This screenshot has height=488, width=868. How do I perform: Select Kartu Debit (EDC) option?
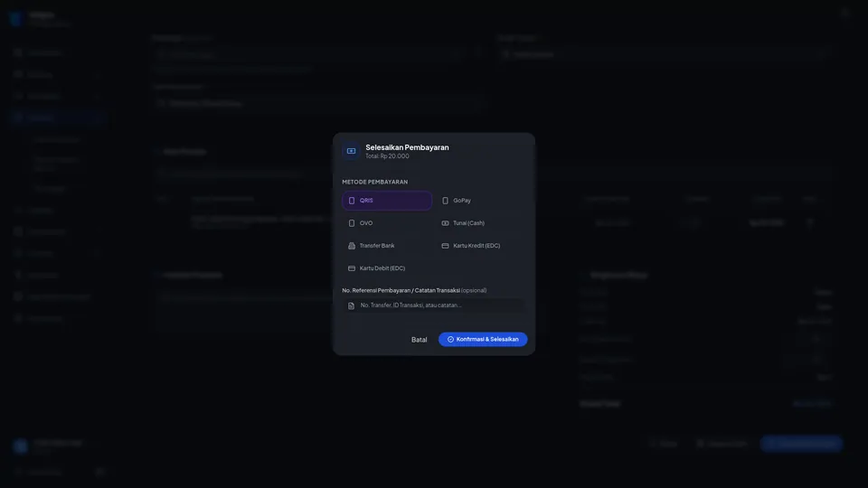click(x=386, y=268)
